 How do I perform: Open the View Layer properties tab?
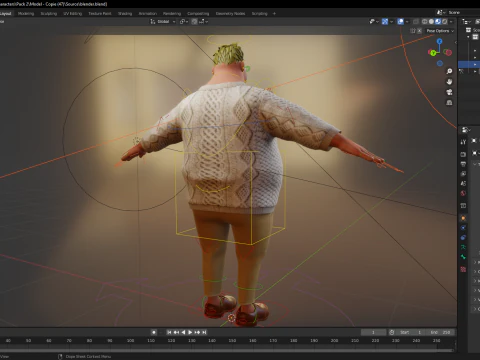tap(463, 174)
